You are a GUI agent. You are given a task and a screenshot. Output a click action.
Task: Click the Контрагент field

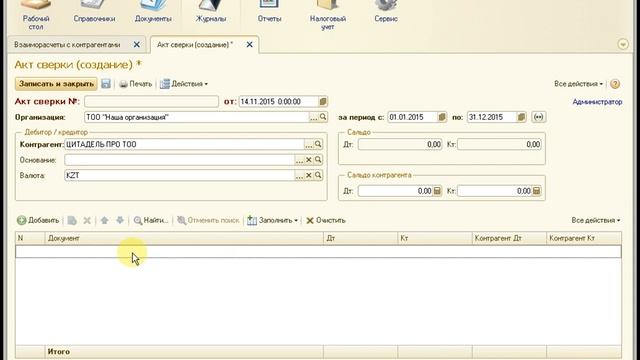pyautogui.click(x=184, y=144)
